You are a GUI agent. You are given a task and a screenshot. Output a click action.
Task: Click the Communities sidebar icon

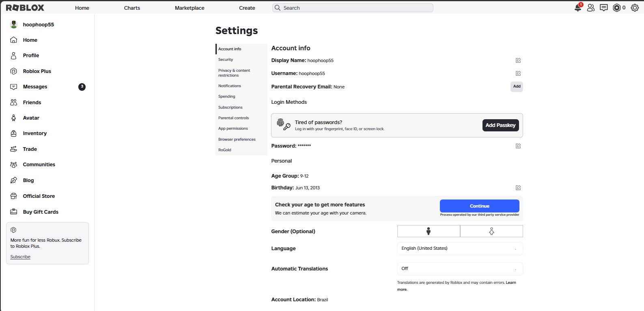[14, 165]
